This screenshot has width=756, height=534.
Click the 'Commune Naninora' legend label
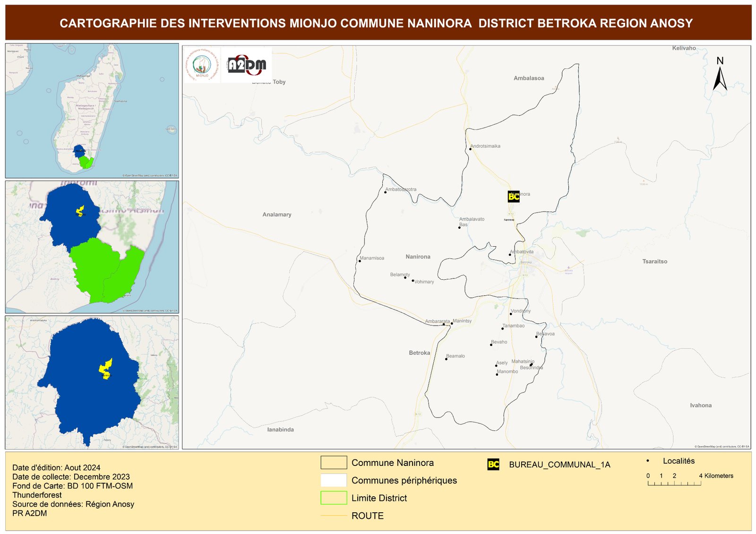click(393, 463)
